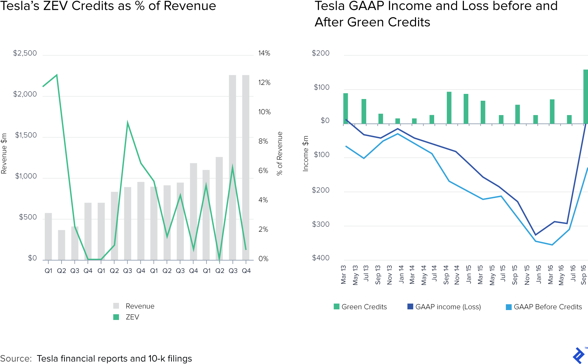Click the "May 15" date label
Screen dimensions: 588x364
tap(492, 275)
